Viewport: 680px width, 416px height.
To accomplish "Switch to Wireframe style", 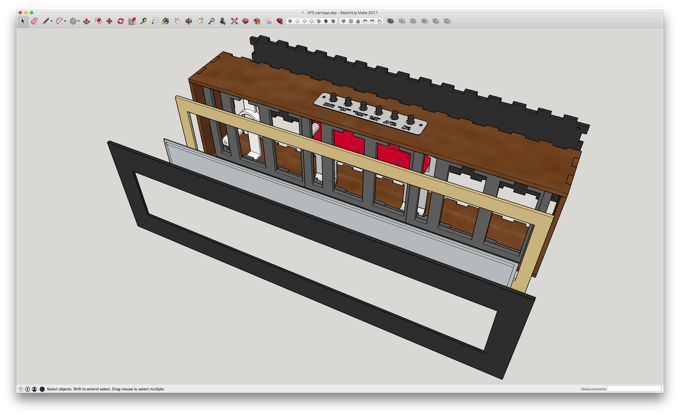I will click(304, 21).
